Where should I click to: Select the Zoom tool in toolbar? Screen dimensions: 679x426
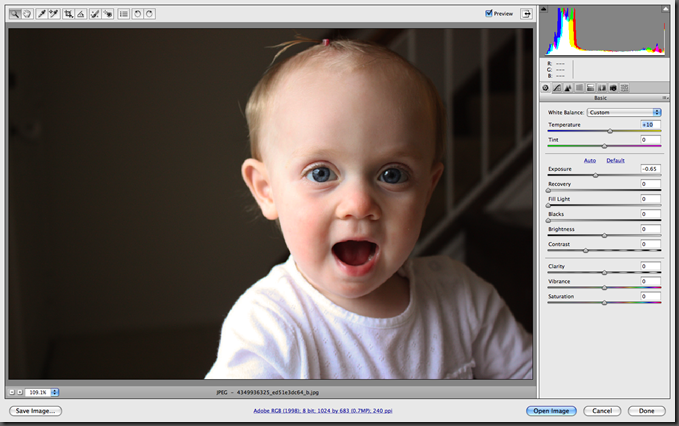(x=14, y=14)
